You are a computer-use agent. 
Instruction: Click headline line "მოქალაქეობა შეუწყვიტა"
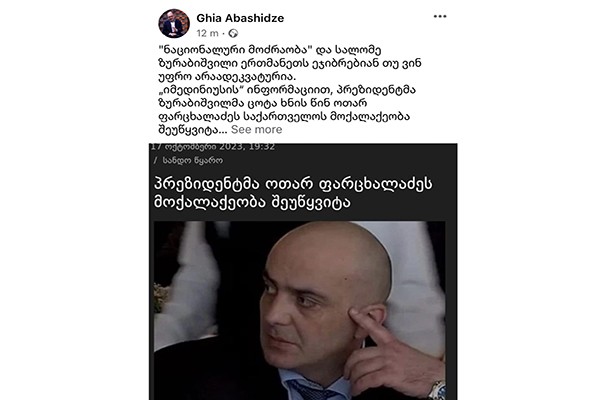point(252,202)
